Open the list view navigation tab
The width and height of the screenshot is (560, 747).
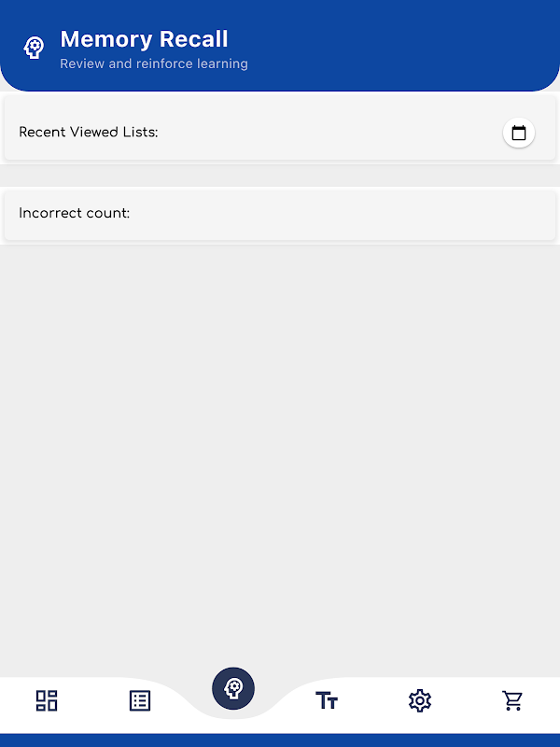point(140,700)
